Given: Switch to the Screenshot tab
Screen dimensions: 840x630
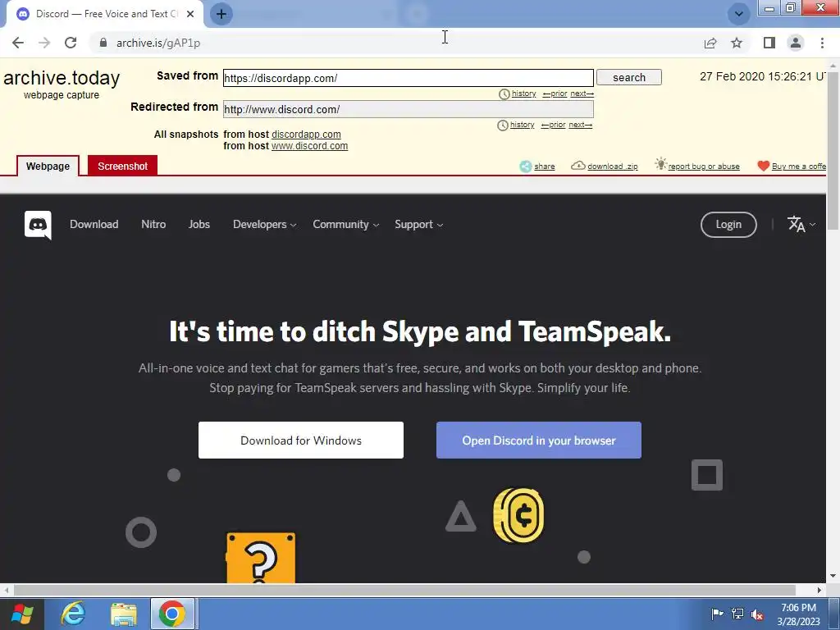Looking at the screenshot, I should 122,166.
